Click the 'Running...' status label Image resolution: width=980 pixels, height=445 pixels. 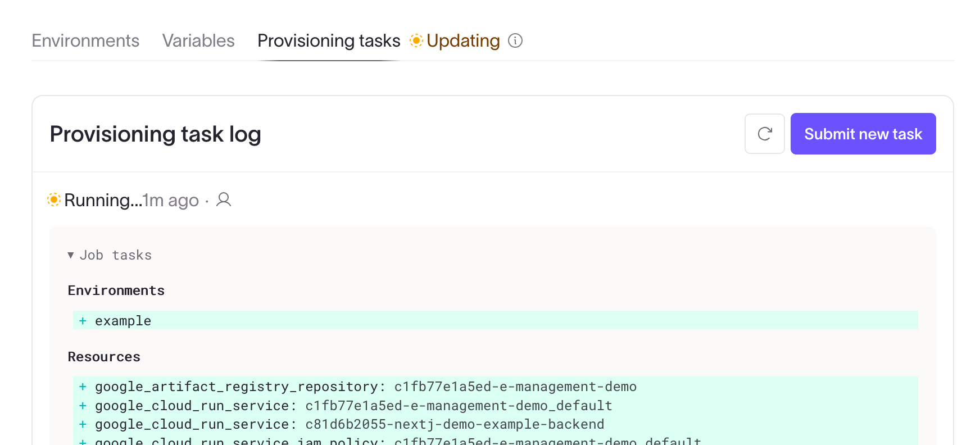tap(103, 200)
